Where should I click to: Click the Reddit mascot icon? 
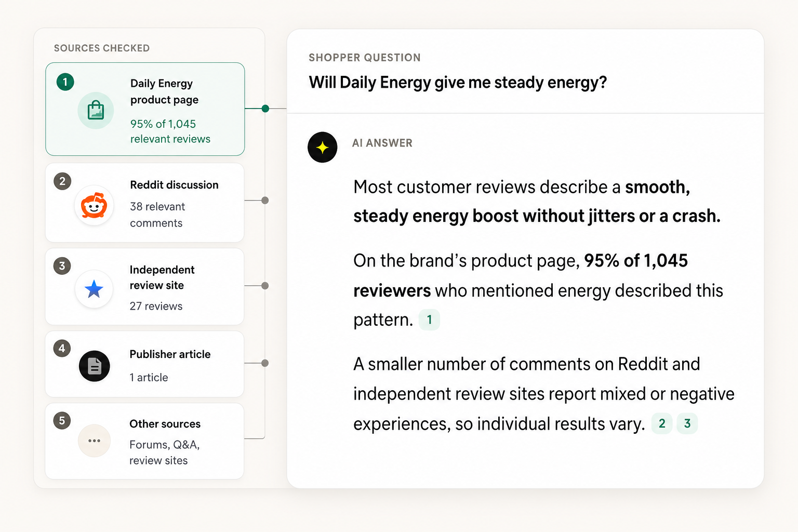(x=94, y=205)
